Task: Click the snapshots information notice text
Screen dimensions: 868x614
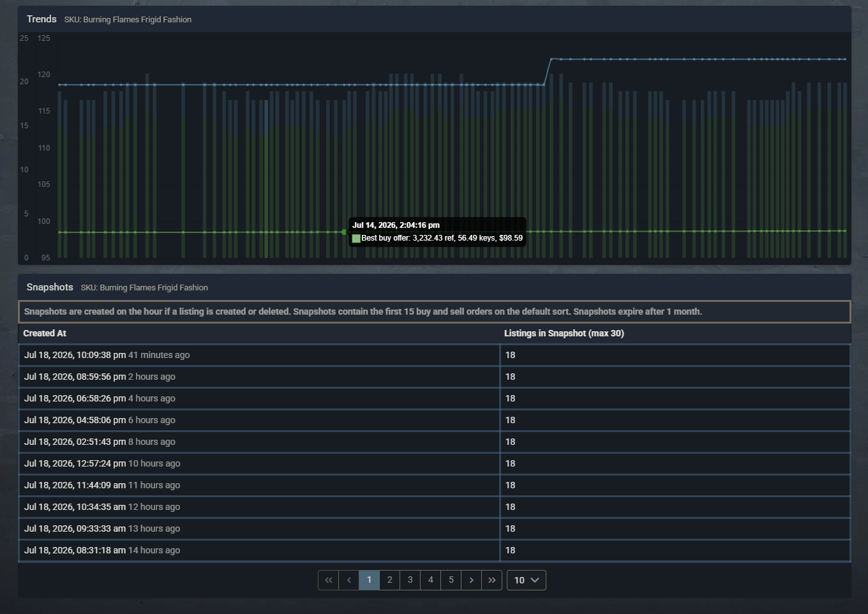Action: click(363, 311)
